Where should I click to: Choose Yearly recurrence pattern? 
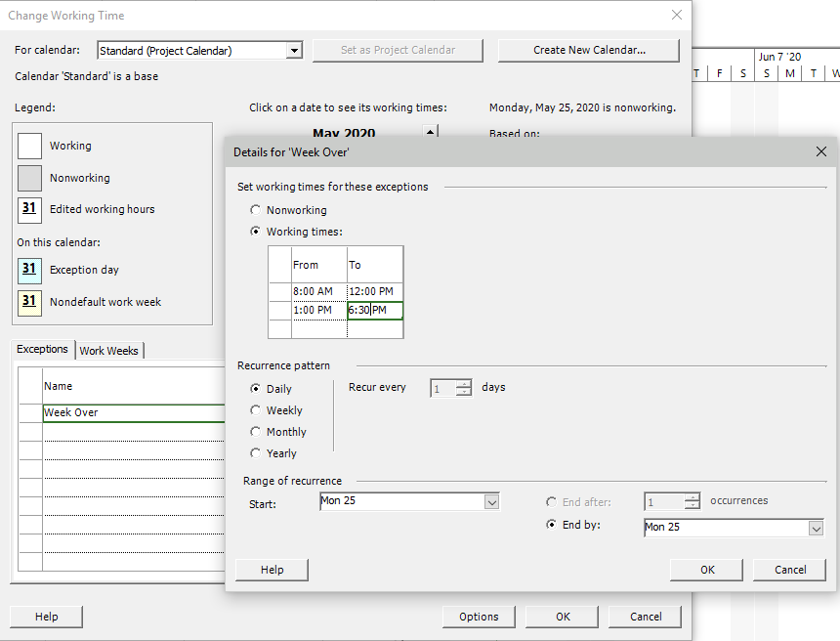[255, 453]
